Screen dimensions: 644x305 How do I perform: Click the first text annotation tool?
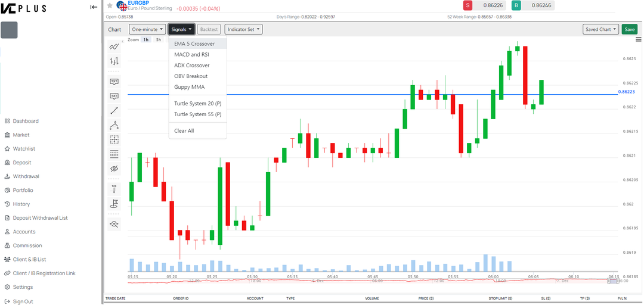(x=114, y=82)
